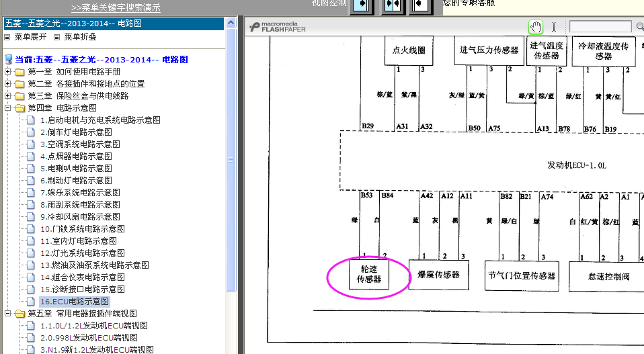644x354 pixels.
Task: Open 2.0.998L发动机ECU端视图
Action: pos(89,338)
